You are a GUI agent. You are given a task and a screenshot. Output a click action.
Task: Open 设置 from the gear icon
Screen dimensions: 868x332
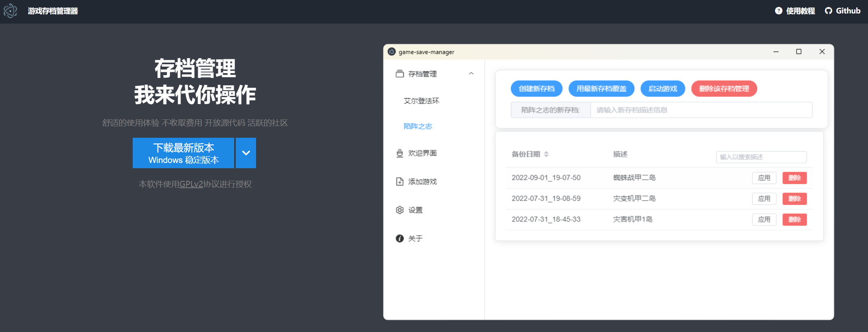coord(400,210)
